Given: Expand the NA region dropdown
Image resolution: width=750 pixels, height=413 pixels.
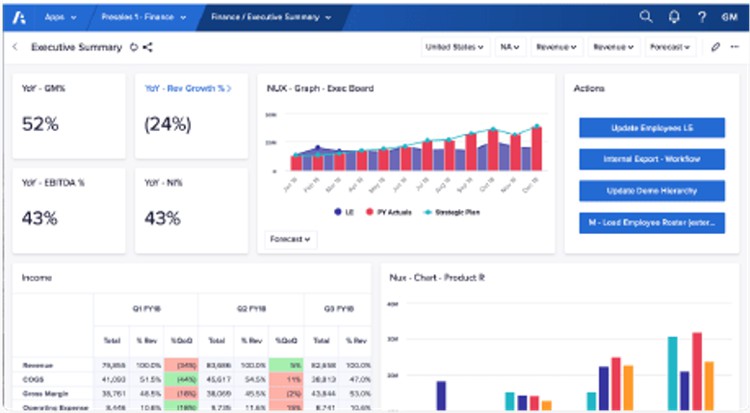Looking at the screenshot, I should point(510,47).
